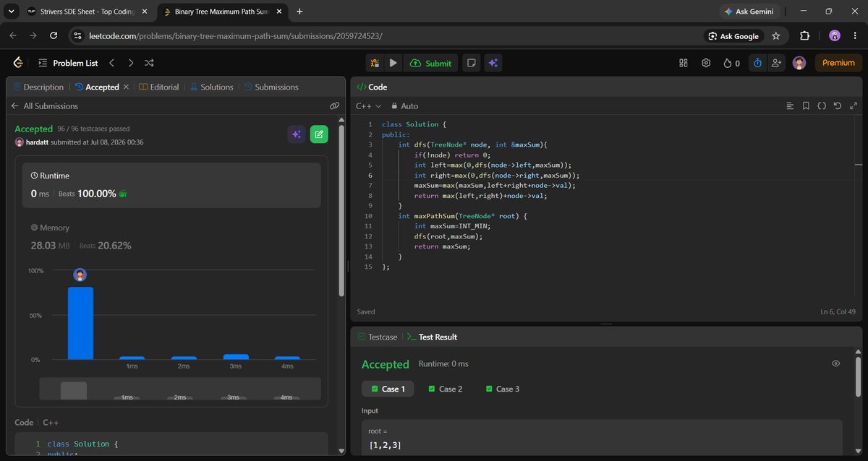Expand editor to fullscreen
This screenshot has width=868, height=461.
(x=854, y=106)
